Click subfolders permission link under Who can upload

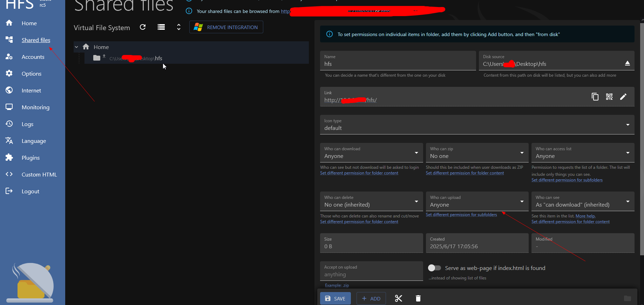point(461,215)
